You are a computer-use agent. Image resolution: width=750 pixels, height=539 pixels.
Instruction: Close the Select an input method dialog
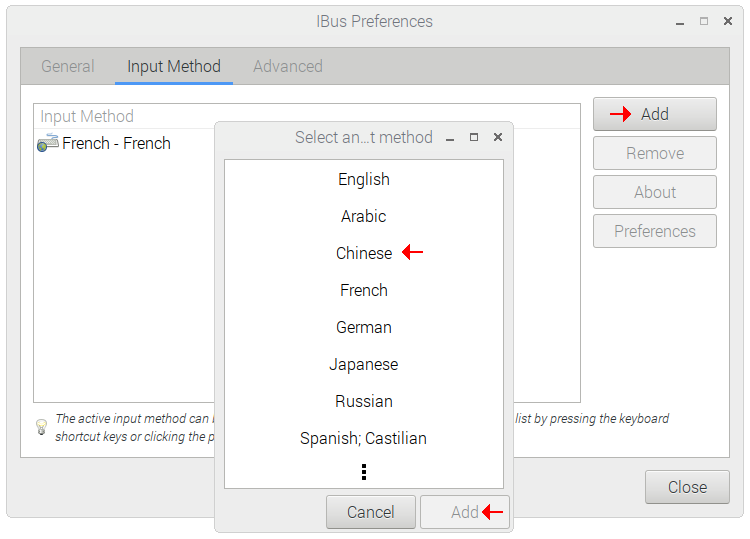tap(497, 137)
